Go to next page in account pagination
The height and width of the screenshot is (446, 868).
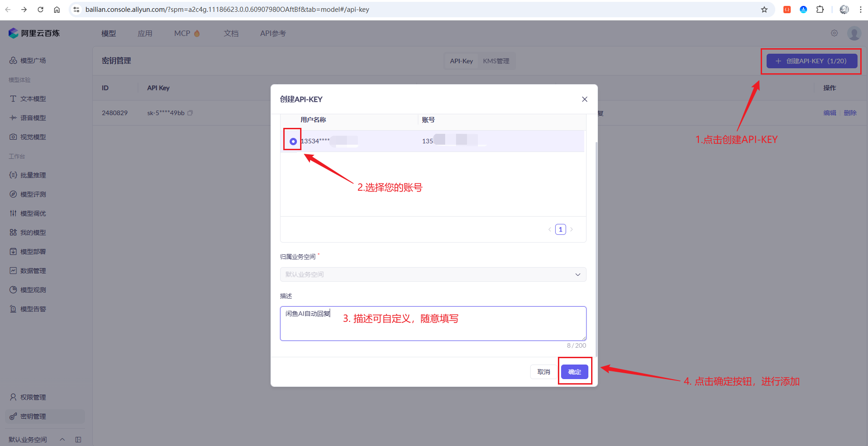point(572,229)
